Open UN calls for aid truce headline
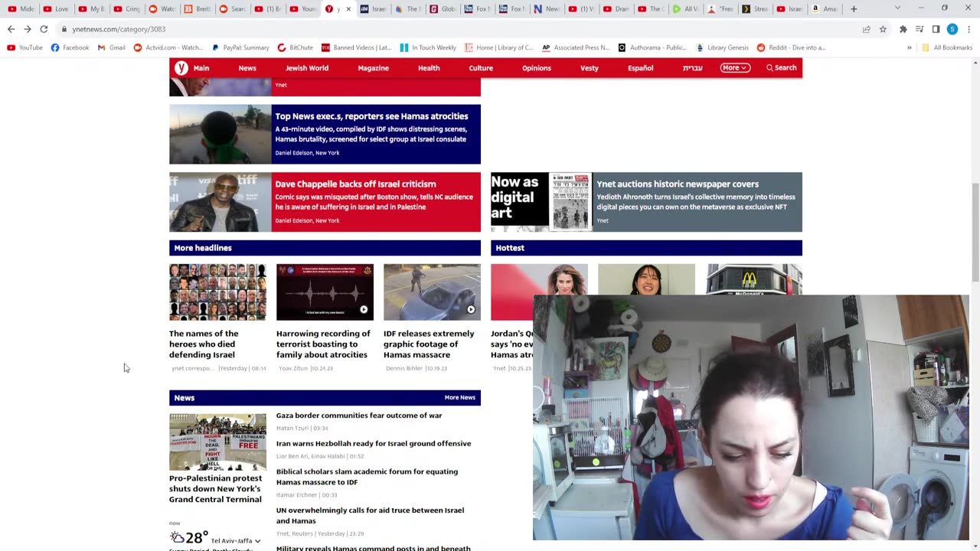The height and width of the screenshot is (551, 980). (370, 515)
